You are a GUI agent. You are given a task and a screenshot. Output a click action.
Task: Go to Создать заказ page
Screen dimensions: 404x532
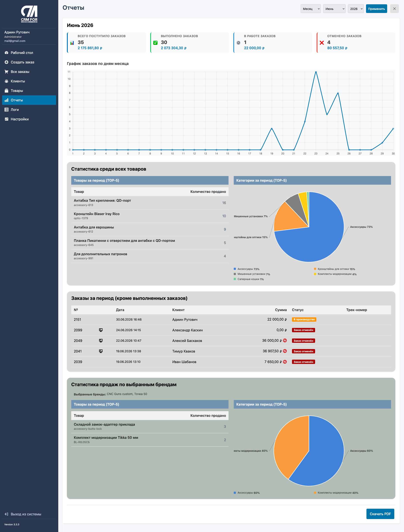pos(29,62)
